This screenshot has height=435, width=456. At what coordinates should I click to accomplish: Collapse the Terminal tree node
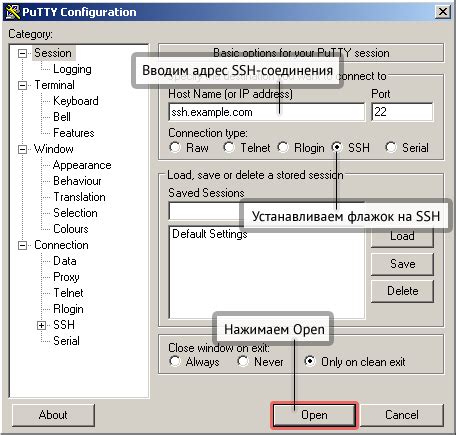coord(22,85)
